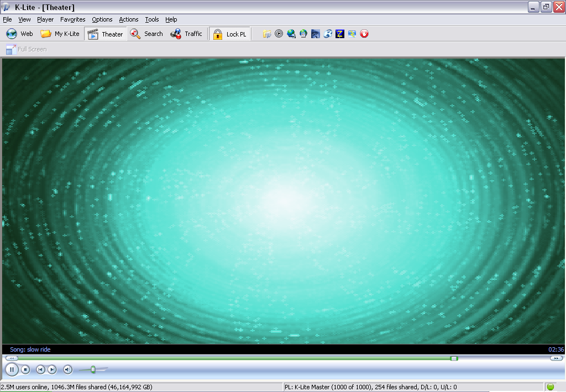Open the Favorites menu
The width and height of the screenshot is (566, 392).
click(x=72, y=19)
